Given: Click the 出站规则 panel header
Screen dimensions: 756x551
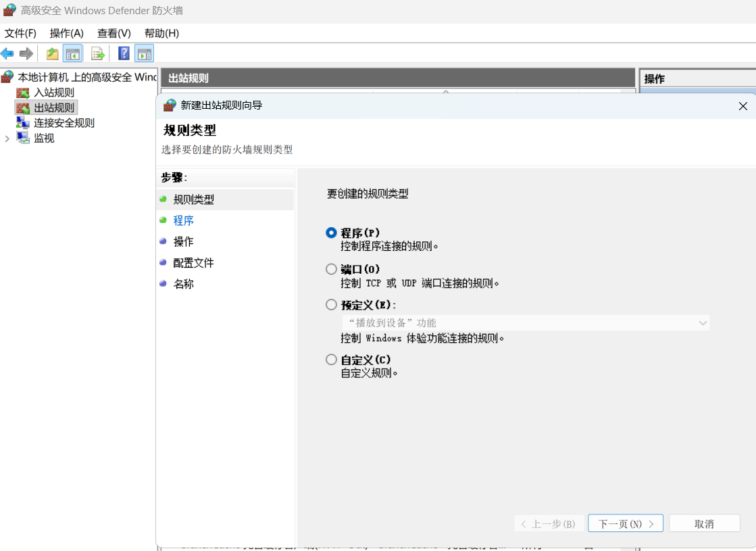Looking at the screenshot, I should (x=398, y=78).
